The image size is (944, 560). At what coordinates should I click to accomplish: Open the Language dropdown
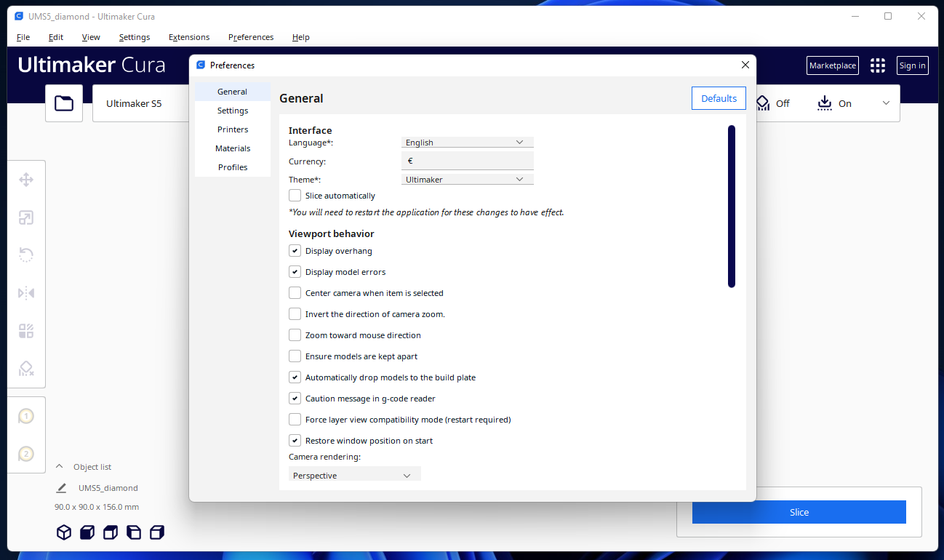point(468,143)
